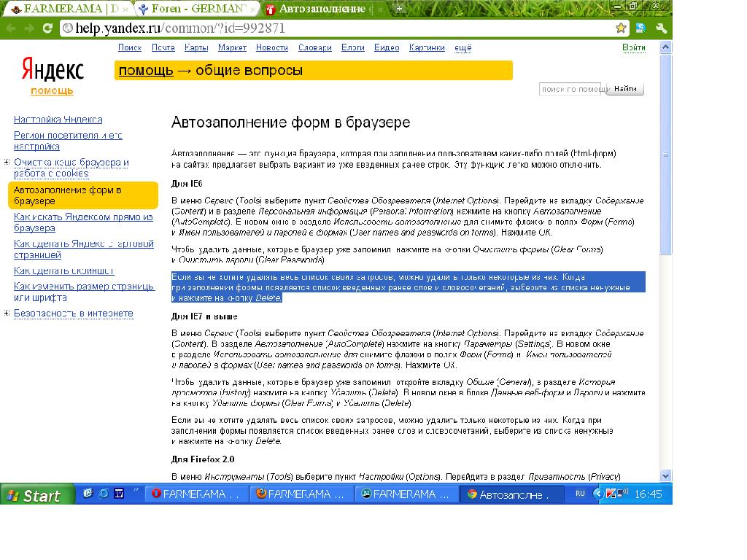Click the volume speaker icon in system tray

[x=623, y=493]
